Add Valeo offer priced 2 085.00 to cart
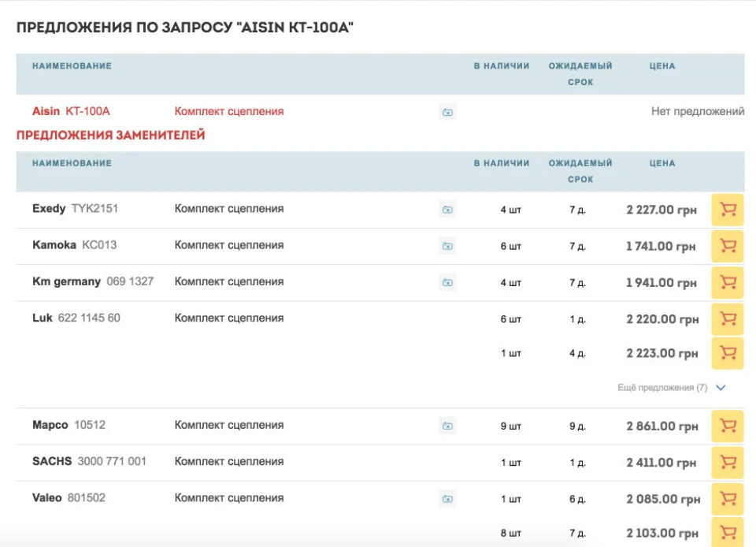 728,499
